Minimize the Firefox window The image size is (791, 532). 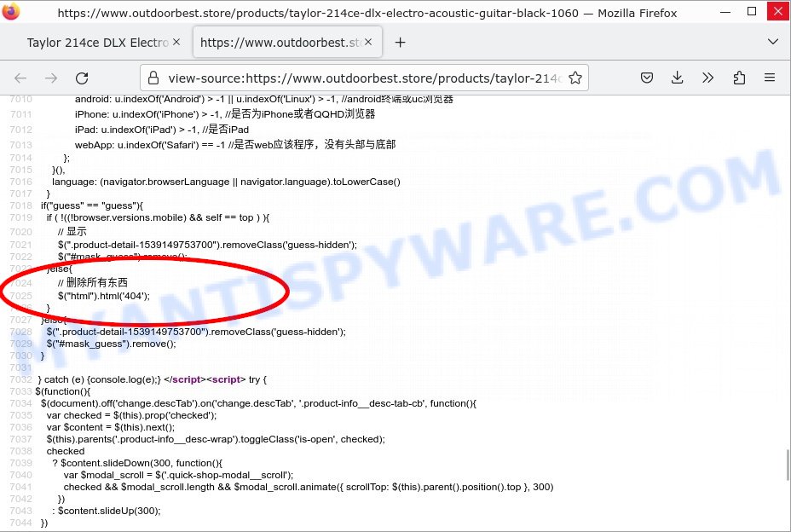click(725, 12)
